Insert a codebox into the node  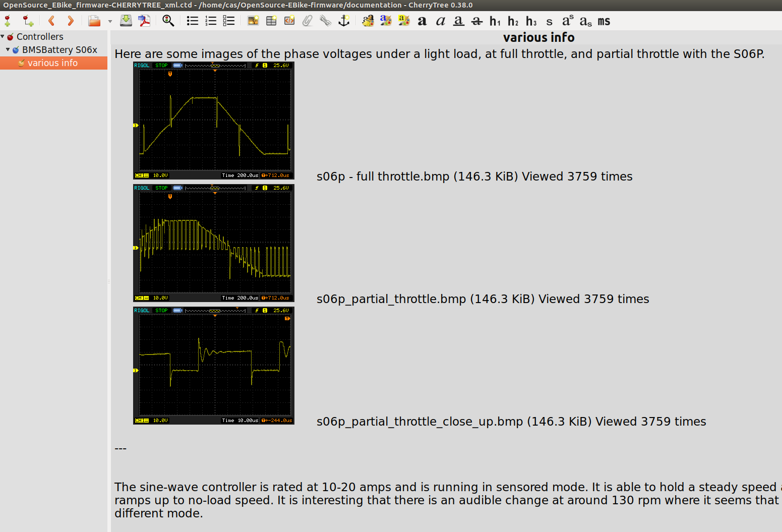pyautogui.click(x=289, y=21)
